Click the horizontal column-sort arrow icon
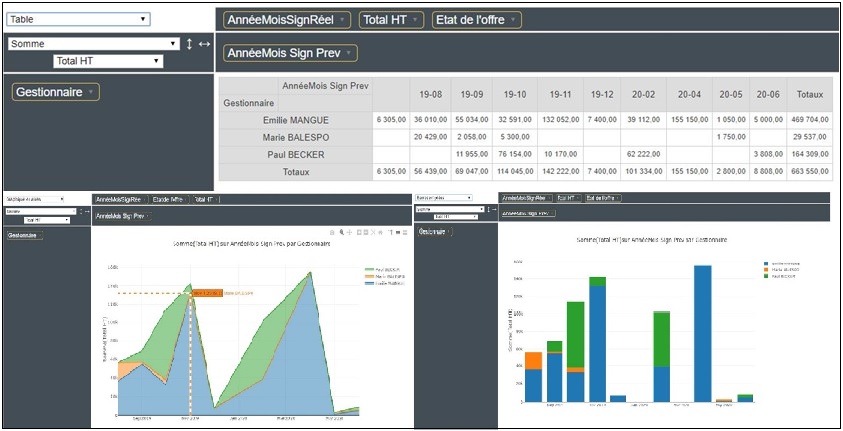This screenshot has width=843, height=431. 204,44
